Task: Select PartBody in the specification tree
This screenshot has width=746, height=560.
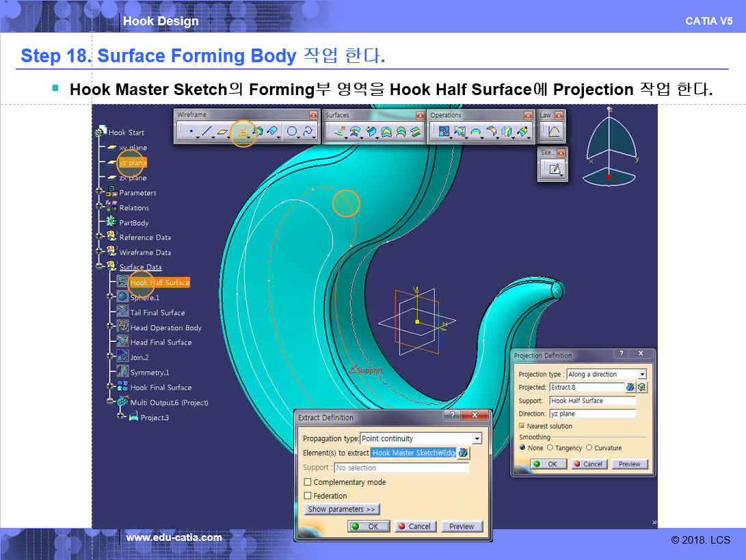Action: 133,223
